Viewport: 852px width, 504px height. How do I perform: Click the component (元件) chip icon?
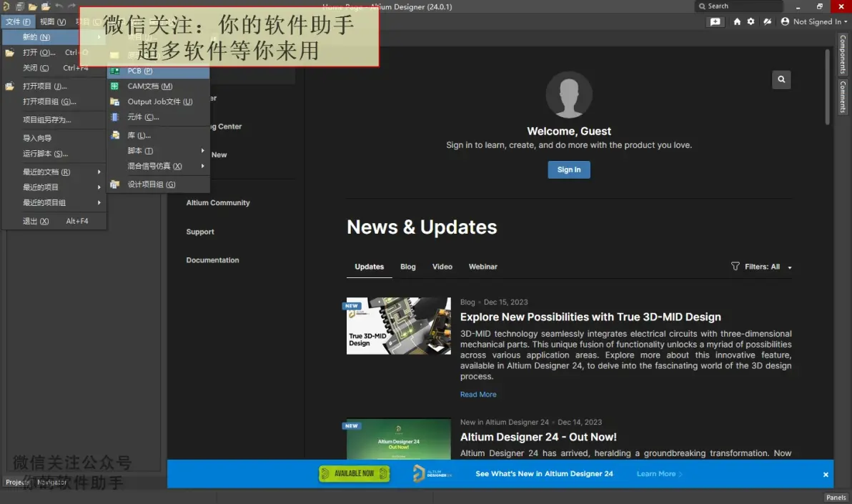click(114, 117)
